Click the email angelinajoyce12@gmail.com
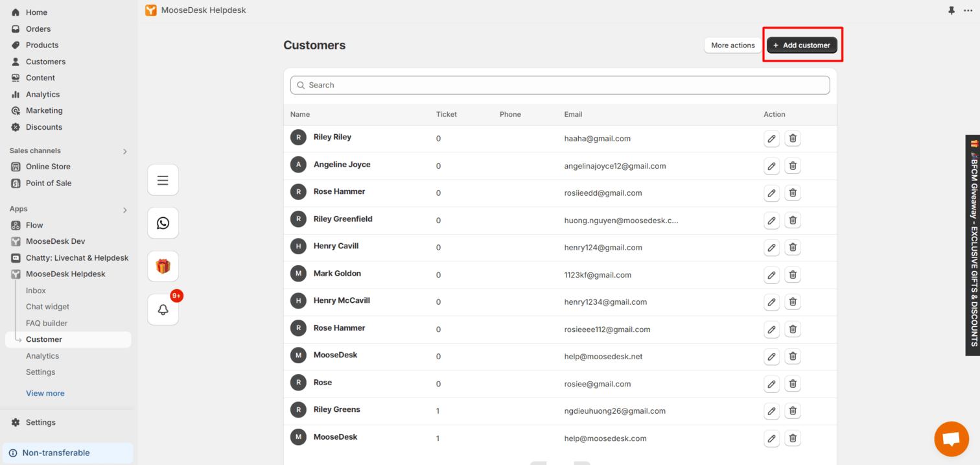This screenshot has height=465, width=980. [x=615, y=166]
